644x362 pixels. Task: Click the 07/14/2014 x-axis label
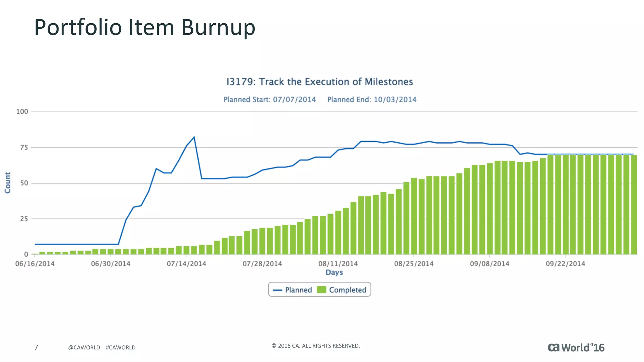pos(186,264)
